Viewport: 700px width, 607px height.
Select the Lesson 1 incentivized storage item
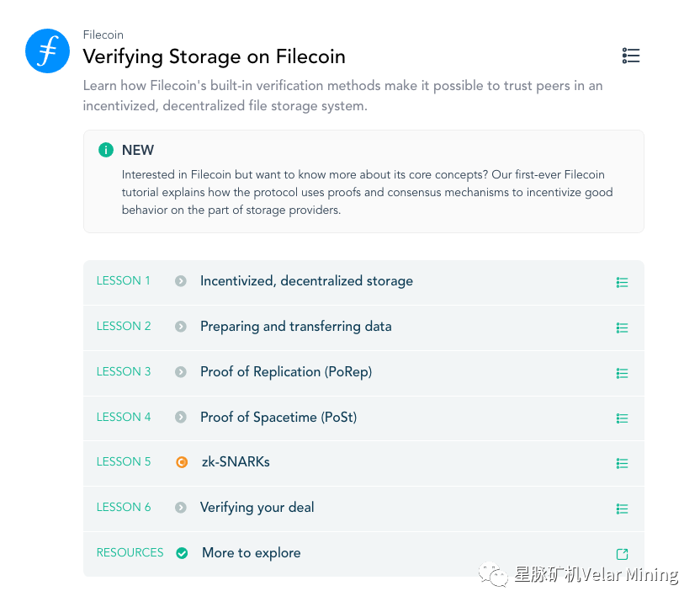[x=306, y=280]
